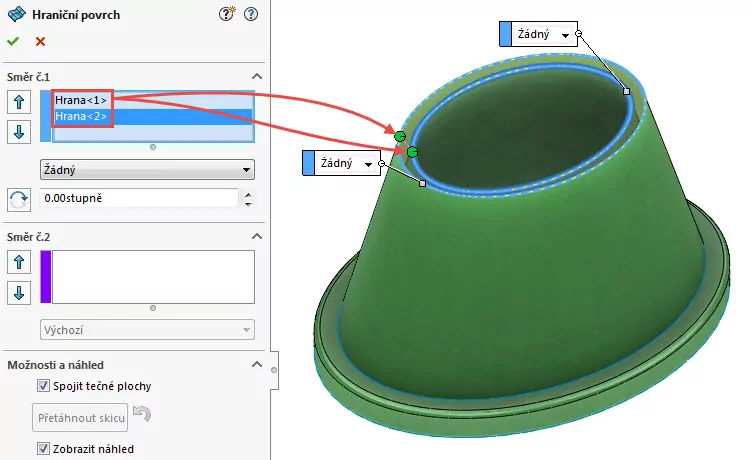Move curve up in Směr č.1
Screen dimensions: 750x460
tap(19, 102)
